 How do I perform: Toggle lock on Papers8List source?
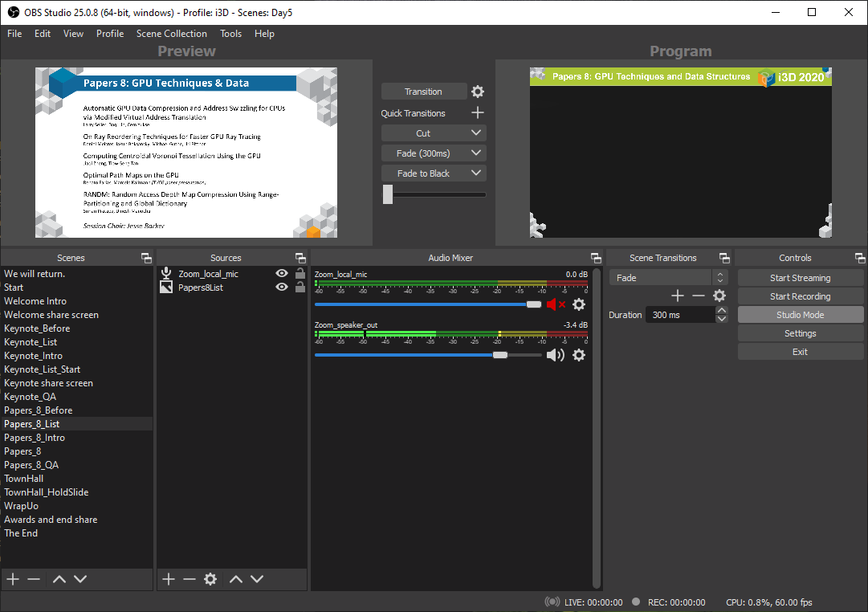click(x=300, y=288)
